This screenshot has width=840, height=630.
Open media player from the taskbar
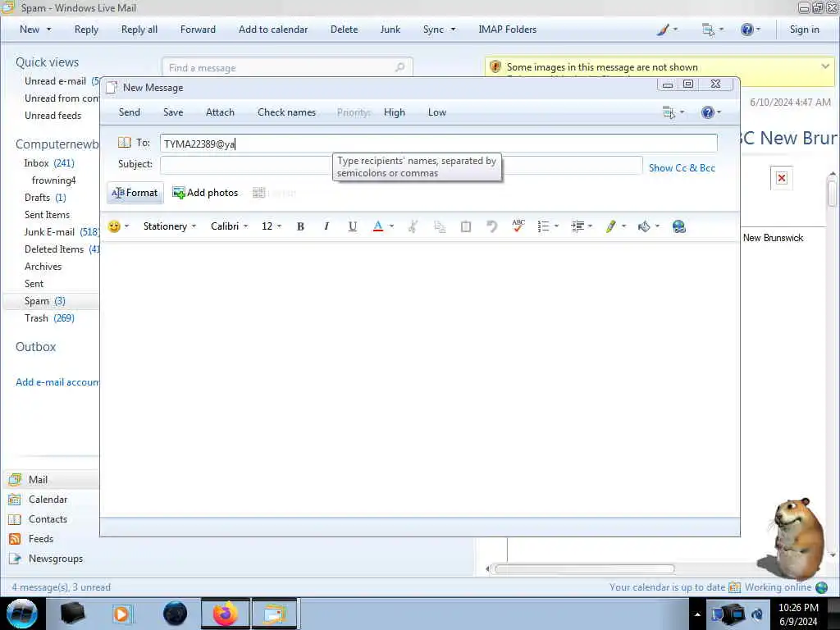pos(121,614)
